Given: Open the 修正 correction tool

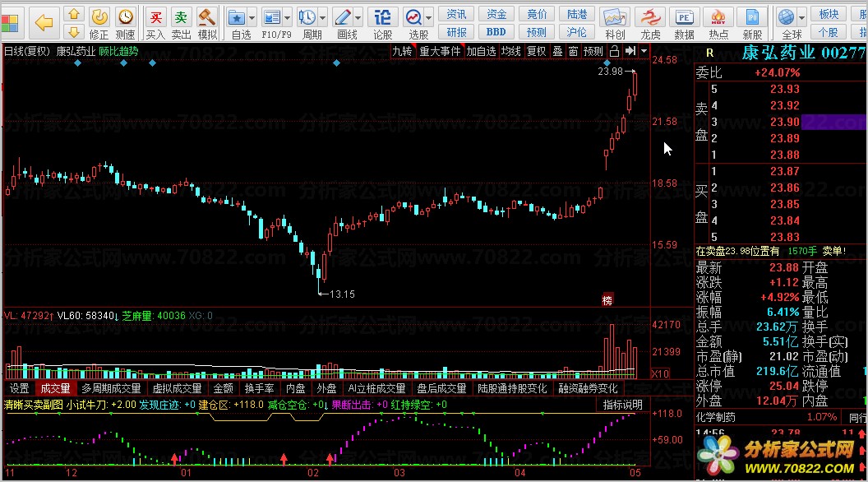Looking at the screenshot, I should pos(99,23).
